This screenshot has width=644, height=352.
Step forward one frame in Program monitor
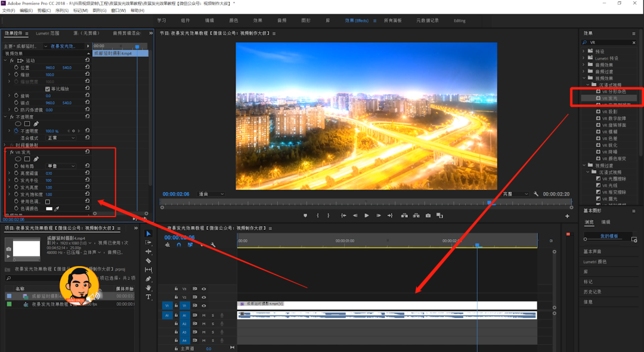378,215
